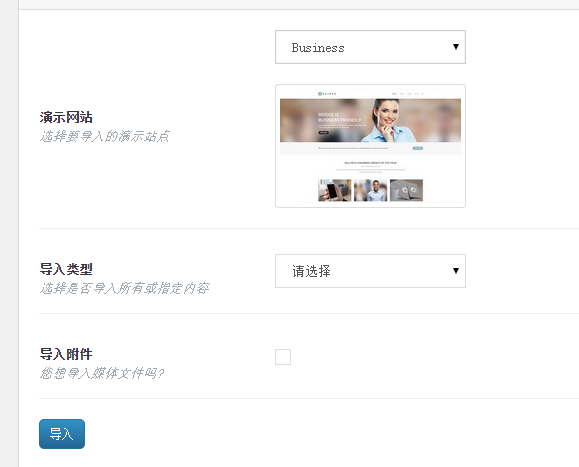
Task: Click the 导入类型 label
Action: (x=66, y=269)
